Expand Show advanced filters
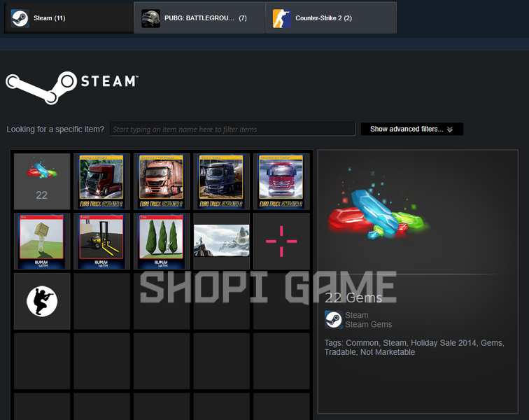 (x=412, y=129)
